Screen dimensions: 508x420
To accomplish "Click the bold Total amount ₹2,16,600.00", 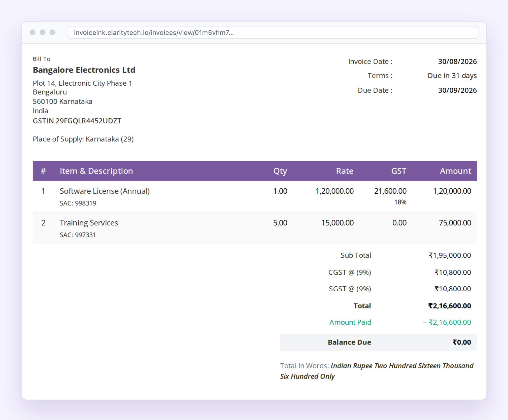I will point(449,306).
